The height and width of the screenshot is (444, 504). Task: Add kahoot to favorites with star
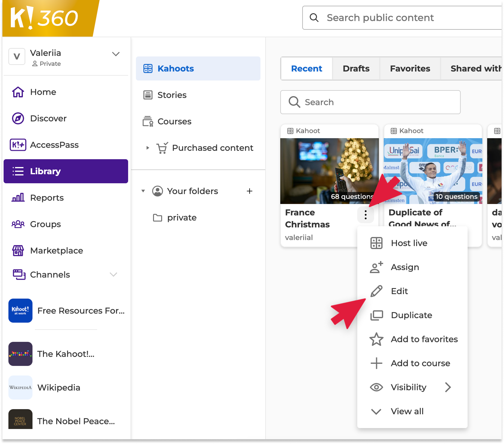[x=376, y=339]
